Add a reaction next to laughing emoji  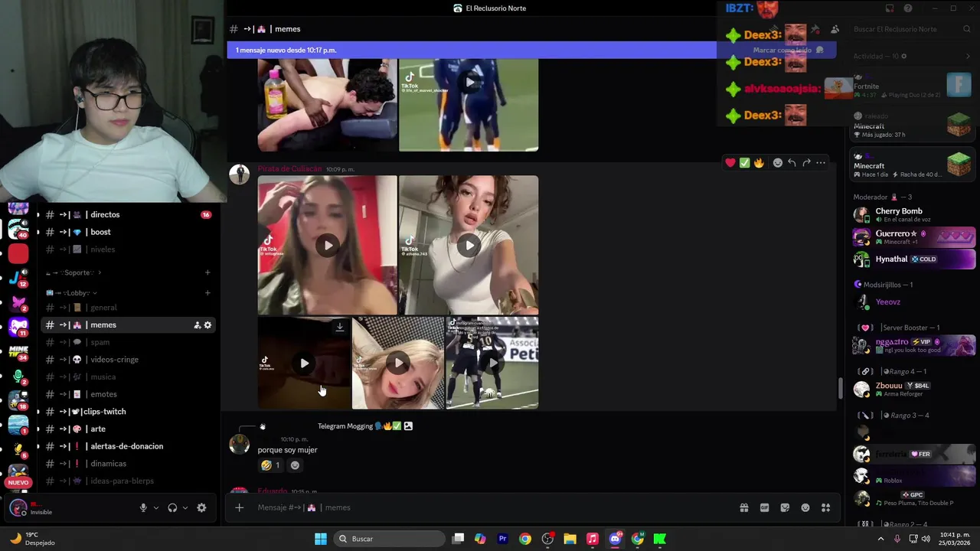click(295, 465)
